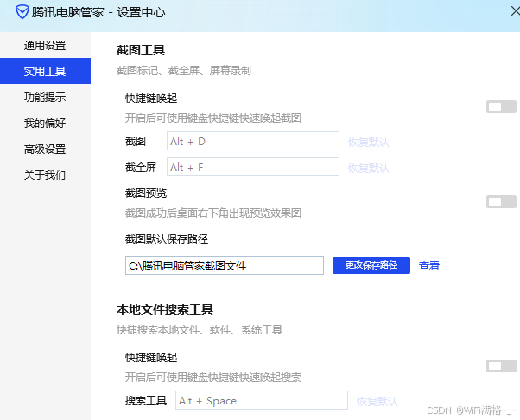Close the settings center window

click(515, 11)
